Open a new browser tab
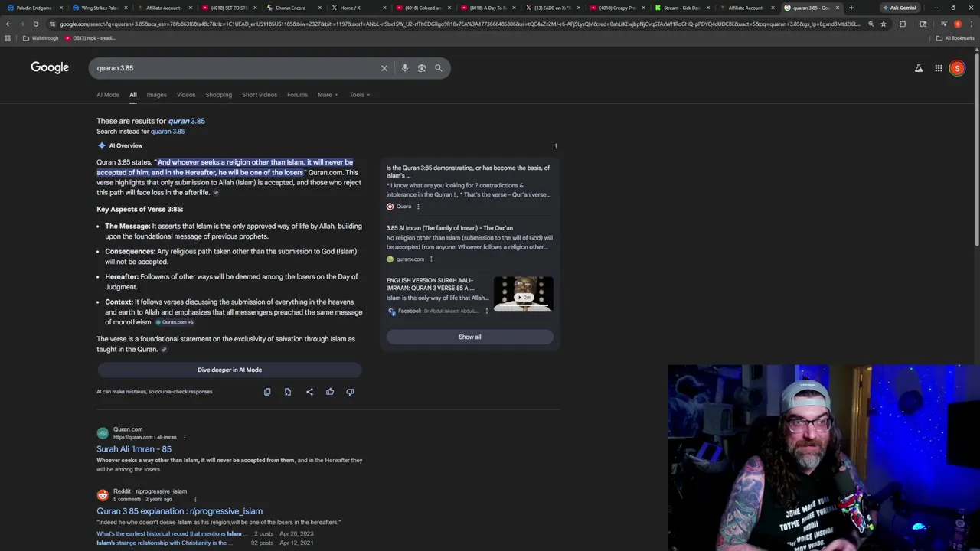Viewport: 980px width, 551px height. coord(851,8)
